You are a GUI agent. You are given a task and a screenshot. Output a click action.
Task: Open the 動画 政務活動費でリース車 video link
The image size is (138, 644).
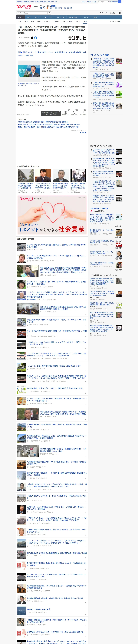52,54
